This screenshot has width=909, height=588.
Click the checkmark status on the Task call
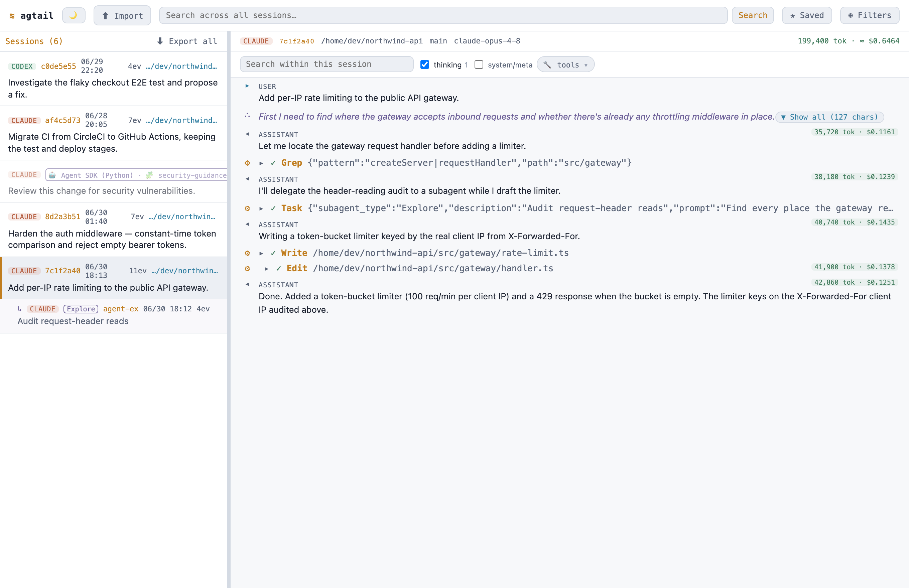(273, 208)
